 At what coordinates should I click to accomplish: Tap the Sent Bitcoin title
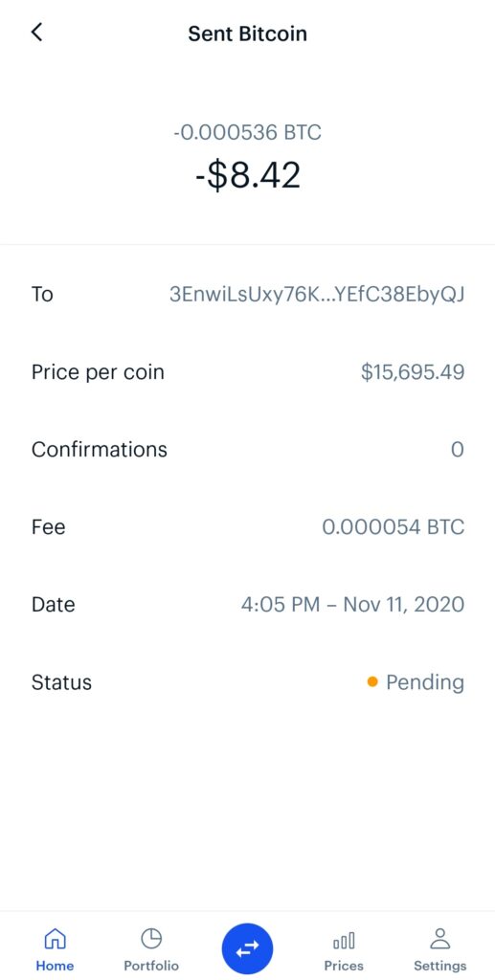(x=247, y=33)
